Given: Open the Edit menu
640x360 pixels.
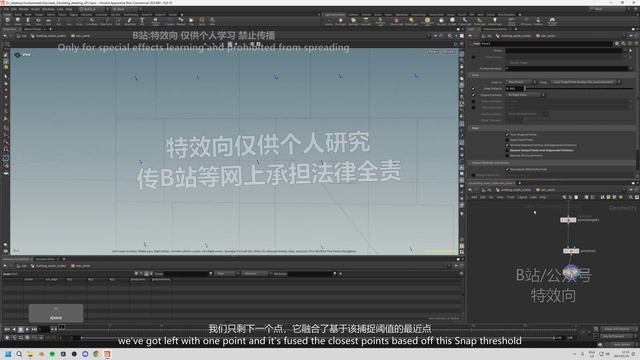Looking at the screenshot, I should (14, 9).
